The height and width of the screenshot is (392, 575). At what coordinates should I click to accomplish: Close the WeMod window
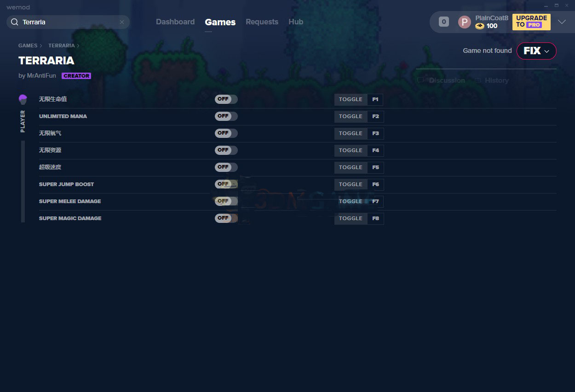[x=567, y=6]
